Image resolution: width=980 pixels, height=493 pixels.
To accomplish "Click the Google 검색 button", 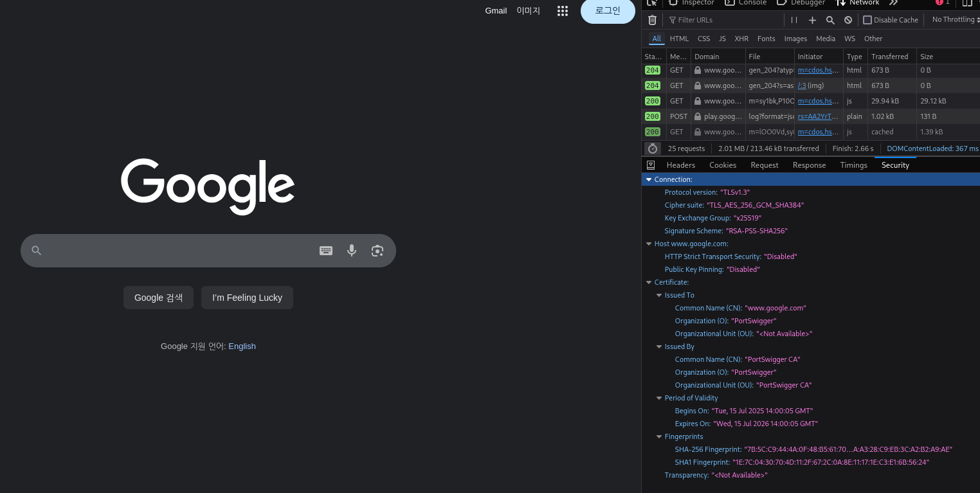I will (158, 298).
